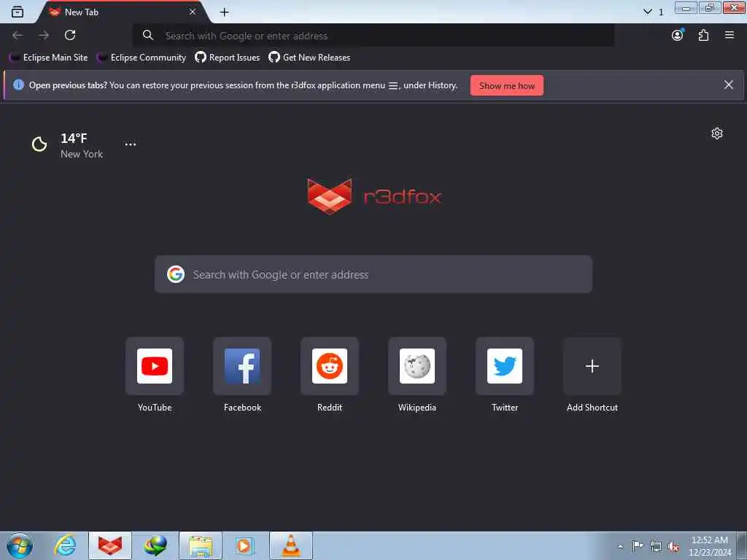Click the blue info icon in notification
The height and width of the screenshot is (560, 747).
coord(18,85)
